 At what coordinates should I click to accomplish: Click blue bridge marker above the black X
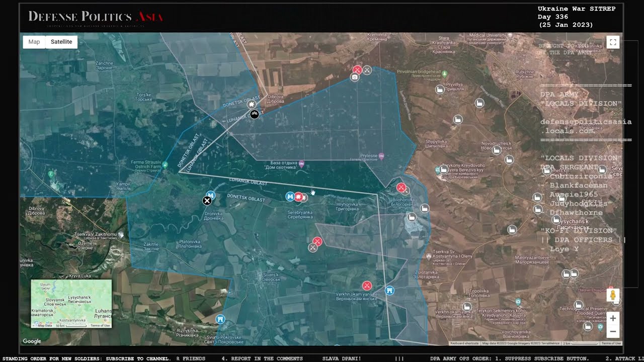click(211, 195)
